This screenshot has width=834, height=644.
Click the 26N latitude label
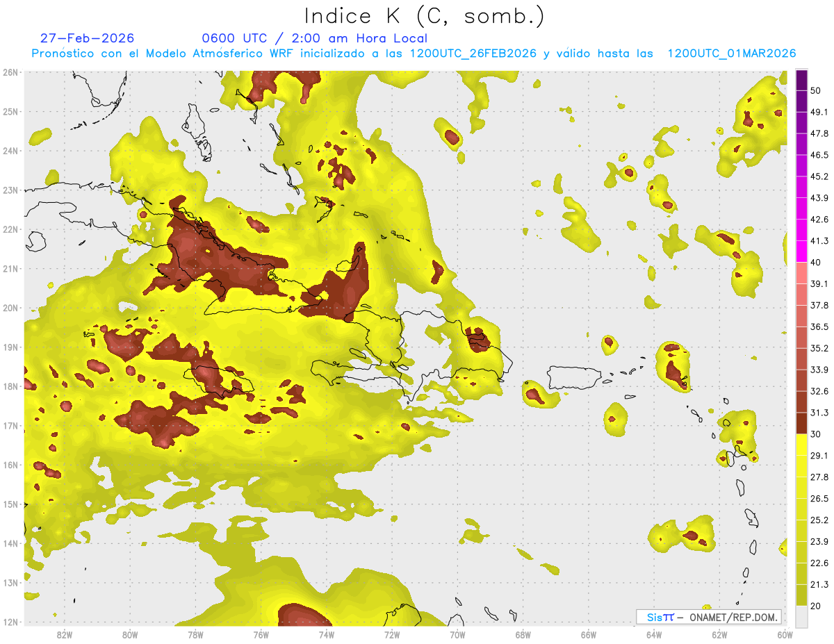tap(10, 72)
